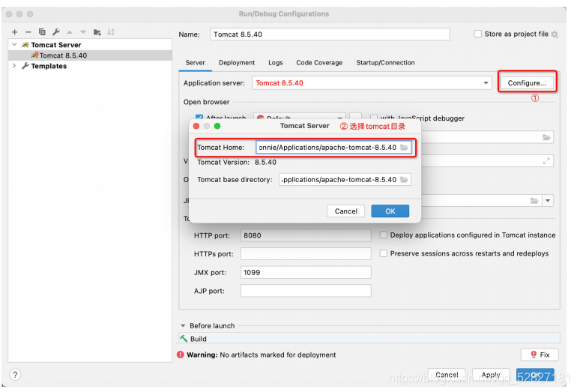Screen dimensions: 577x392
Task: Move configuration down arrow icon
Action: click(x=83, y=32)
